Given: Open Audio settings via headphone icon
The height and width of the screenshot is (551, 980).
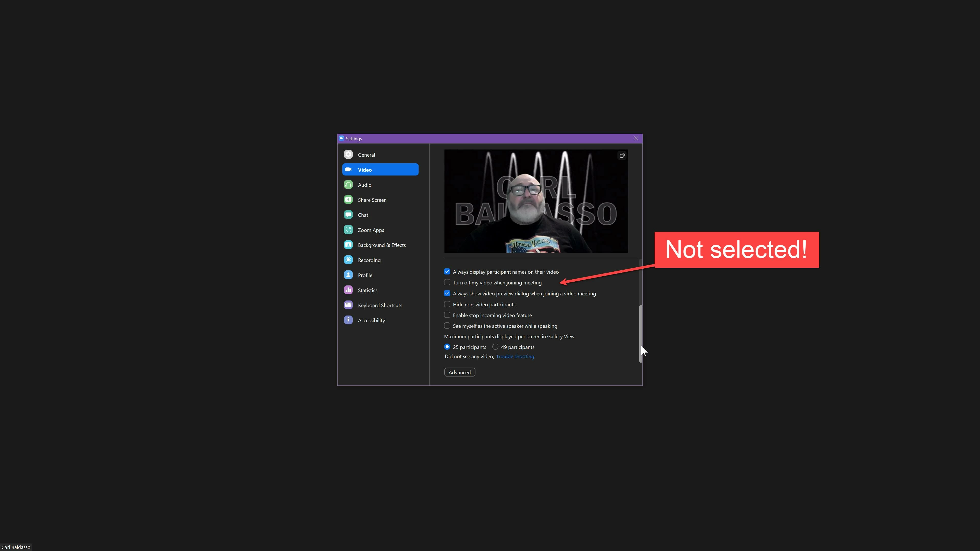Looking at the screenshot, I should pyautogui.click(x=348, y=185).
